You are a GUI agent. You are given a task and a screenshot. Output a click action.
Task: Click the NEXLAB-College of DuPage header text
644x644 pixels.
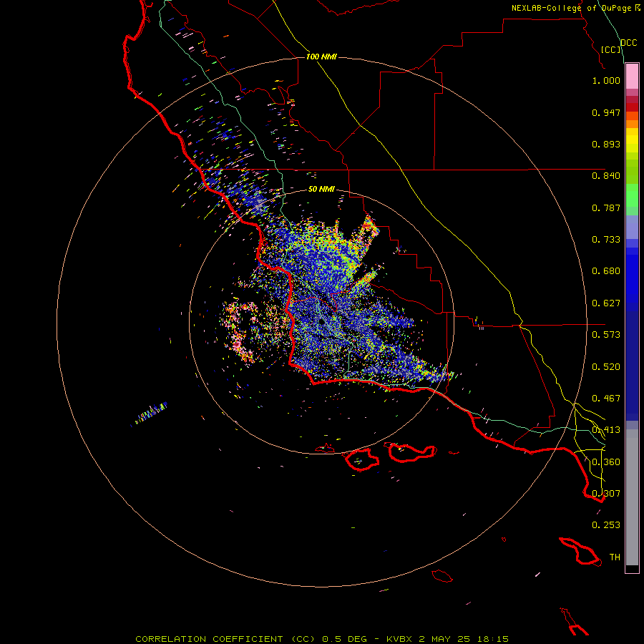(575, 8)
